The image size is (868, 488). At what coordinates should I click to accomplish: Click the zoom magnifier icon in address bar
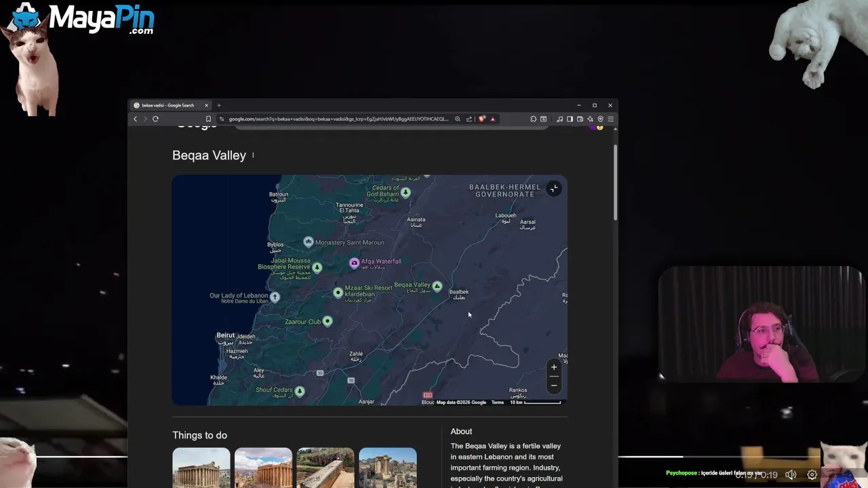click(458, 119)
